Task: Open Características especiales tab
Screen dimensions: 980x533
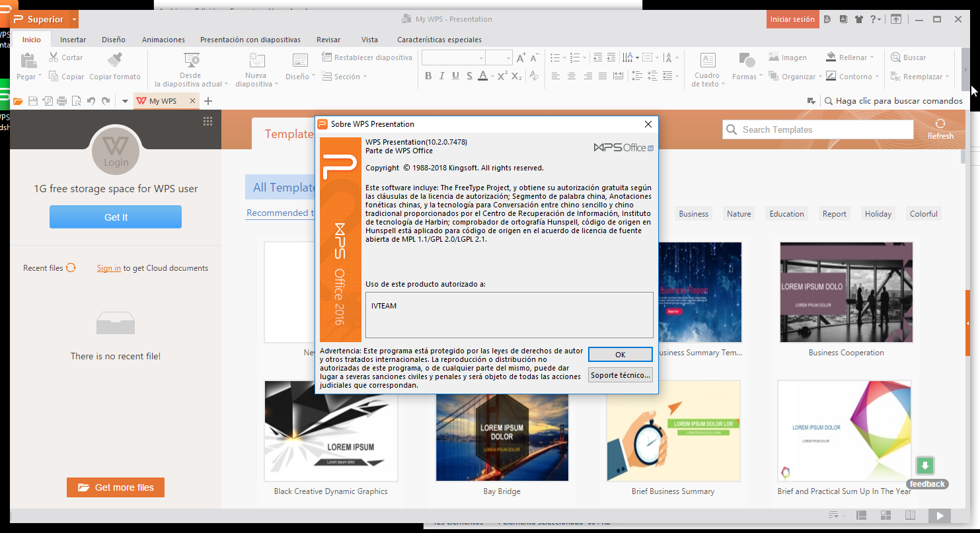Action: pos(439,40)
